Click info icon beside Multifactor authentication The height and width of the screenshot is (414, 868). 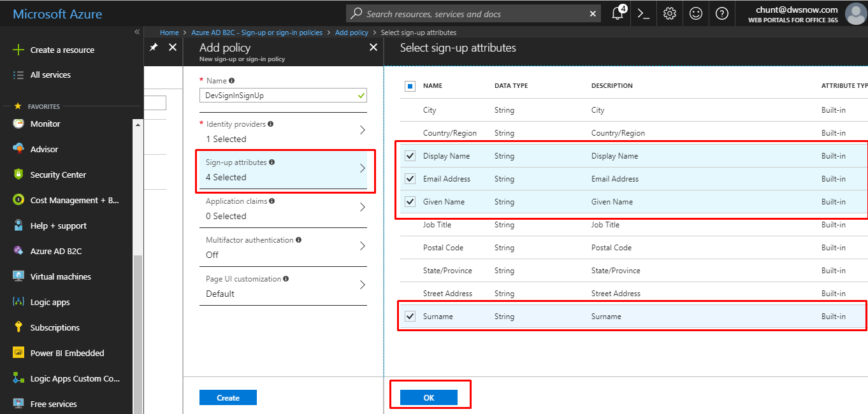(x=299, y=240)
